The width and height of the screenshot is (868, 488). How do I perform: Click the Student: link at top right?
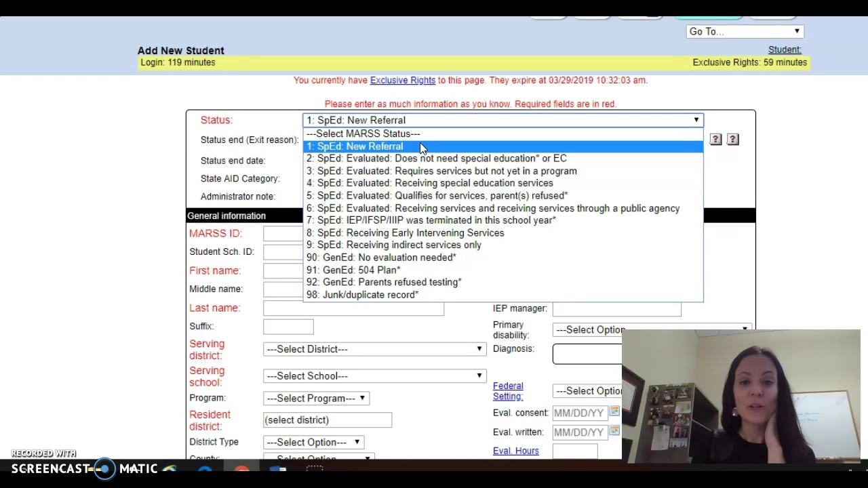785,49
